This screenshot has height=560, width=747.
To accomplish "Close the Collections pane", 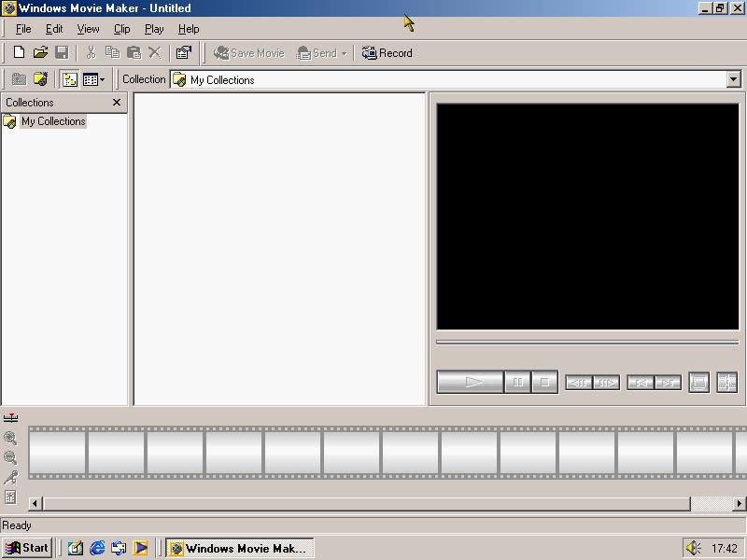I will [x=117, y=103].
